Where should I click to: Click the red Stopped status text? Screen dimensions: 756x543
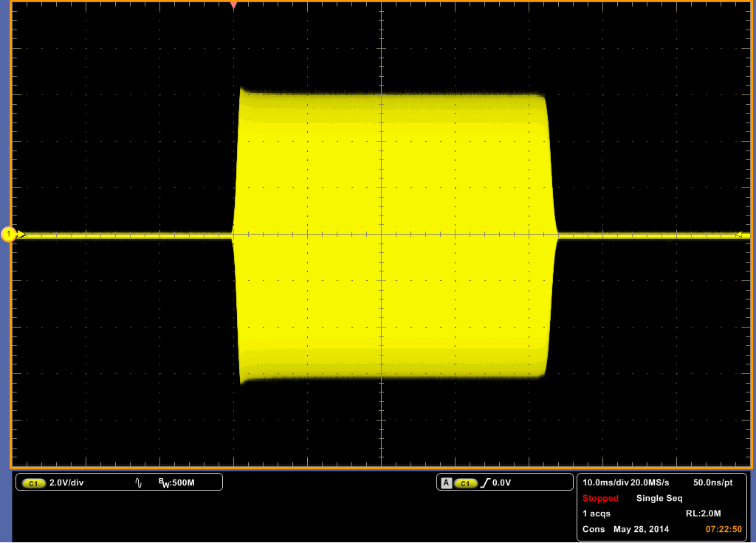coord(600,498)
